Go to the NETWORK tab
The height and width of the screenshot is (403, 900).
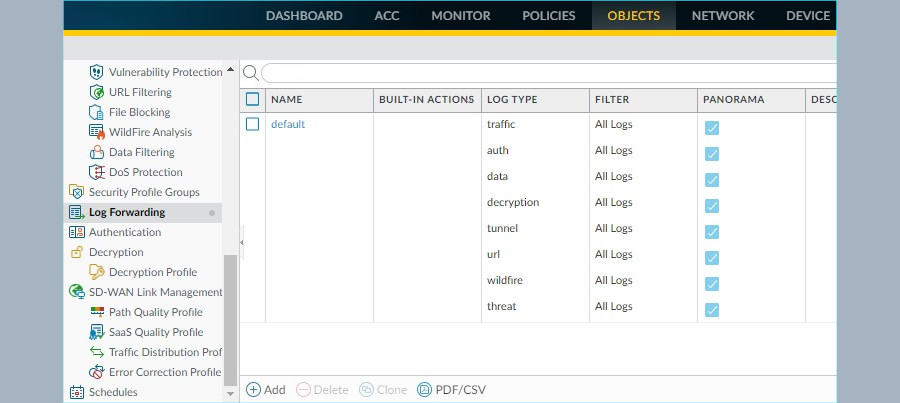(723, 16)
